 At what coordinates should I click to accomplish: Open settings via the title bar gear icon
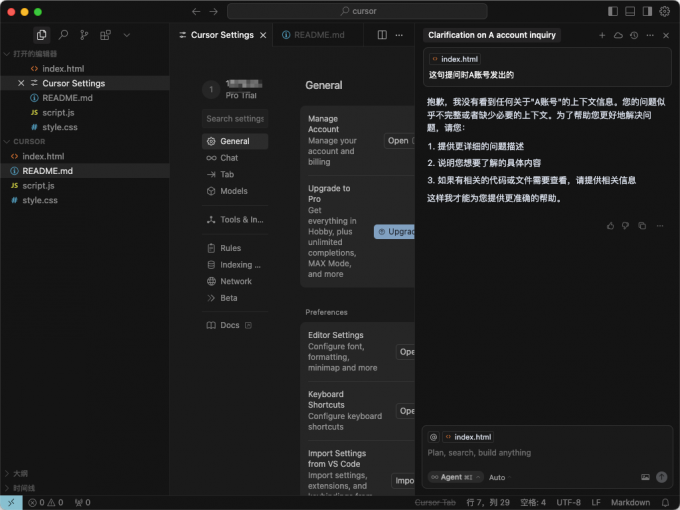point(665,11)
